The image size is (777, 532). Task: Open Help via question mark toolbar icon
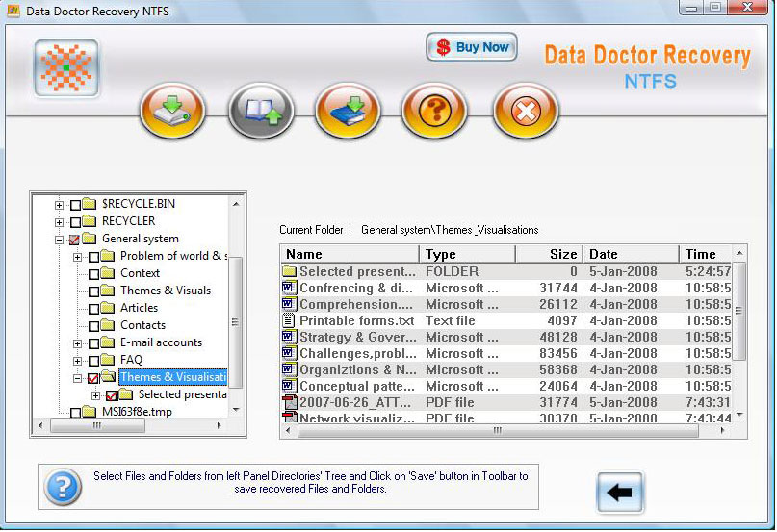434,110
